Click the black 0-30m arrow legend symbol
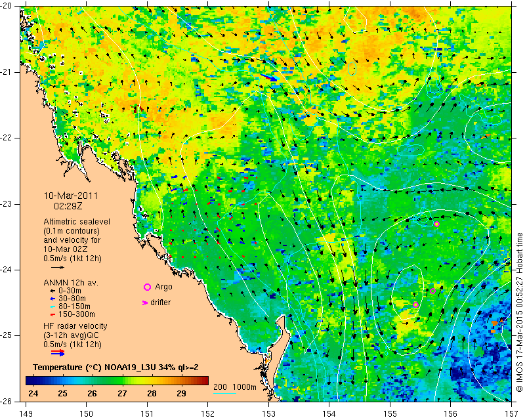 [x=52, y=291]
